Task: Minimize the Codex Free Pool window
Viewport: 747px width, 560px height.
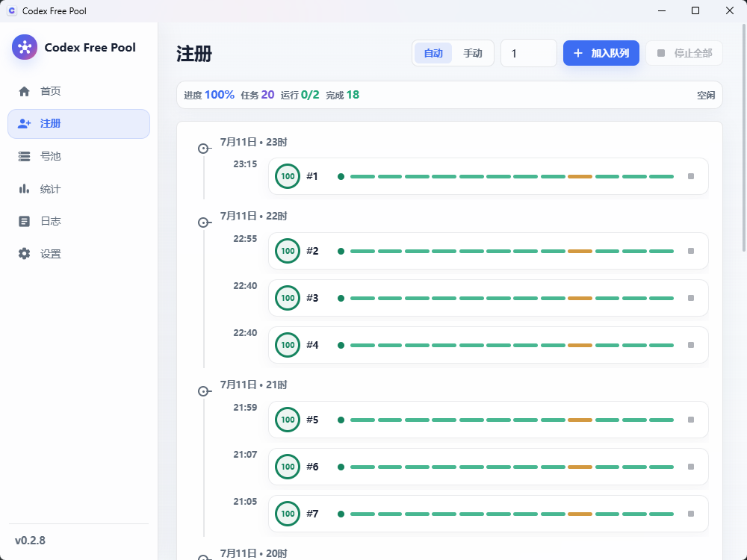Action: click(x=662, y=10)
